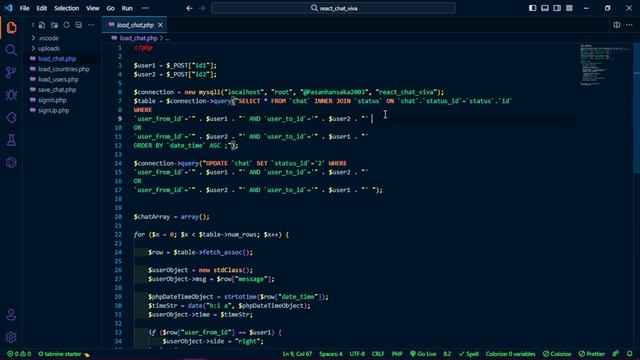The height and width of the screenshot is (360, 640).
Task: Open the Explorer view in activity bar
Action: click(11, 27)
